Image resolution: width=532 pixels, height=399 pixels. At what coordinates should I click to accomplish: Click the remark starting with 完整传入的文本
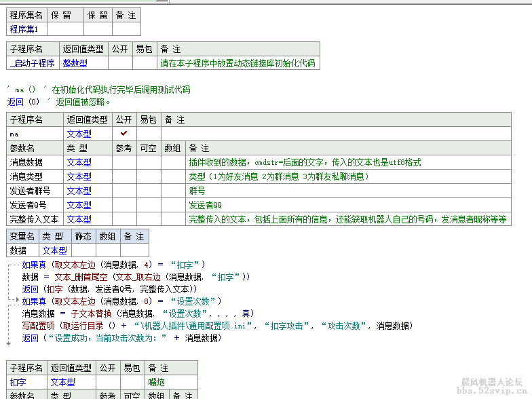pyautogui.click(x=347, y=219)
